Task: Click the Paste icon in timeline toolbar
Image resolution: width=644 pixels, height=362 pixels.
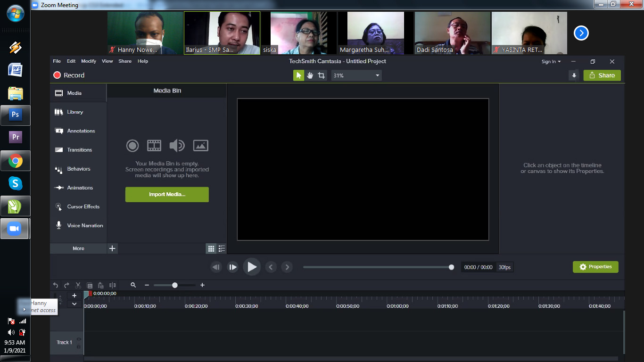Action: tap(100, 285)
